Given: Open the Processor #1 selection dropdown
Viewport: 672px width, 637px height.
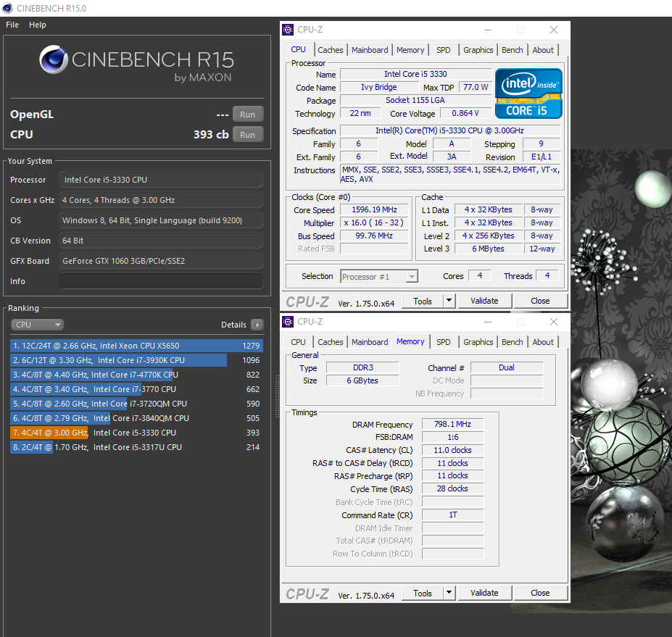Looking at the screenshot, I should tap(379, 277).
